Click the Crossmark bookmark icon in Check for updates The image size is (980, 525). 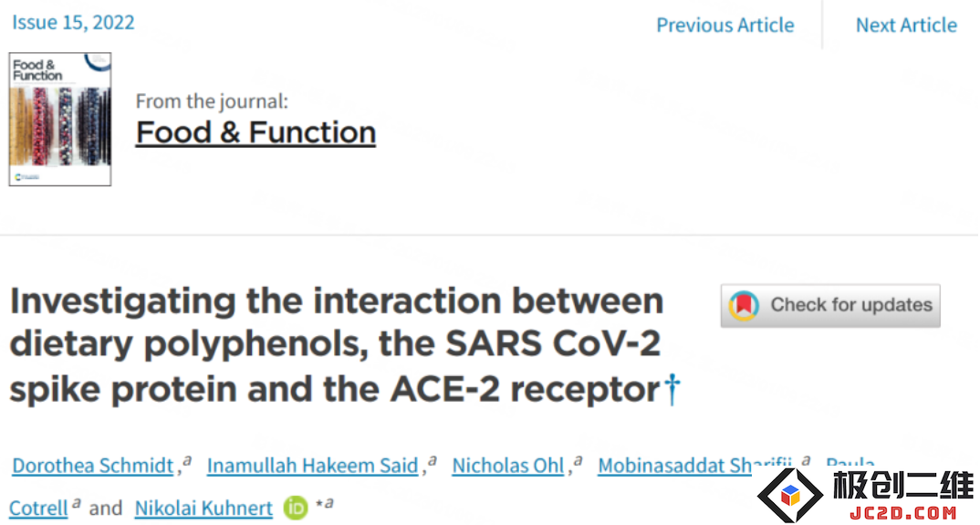(x=743, y=305)
